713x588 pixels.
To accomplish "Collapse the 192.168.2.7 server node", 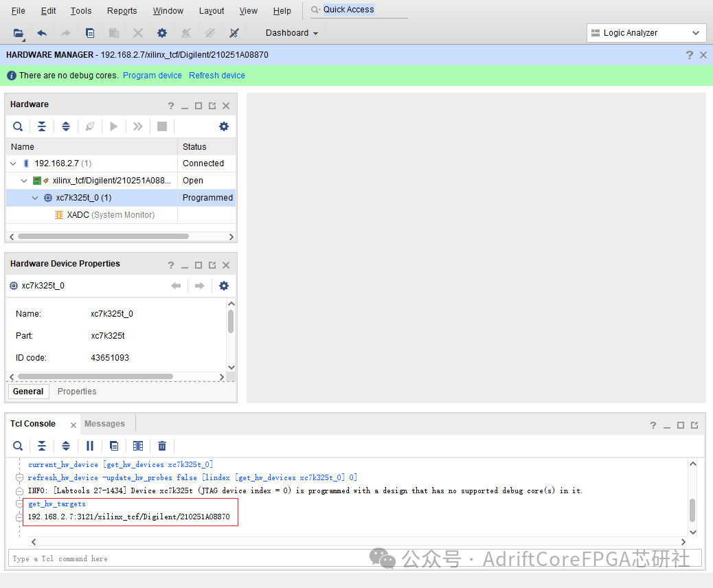I will pos(13,163).
